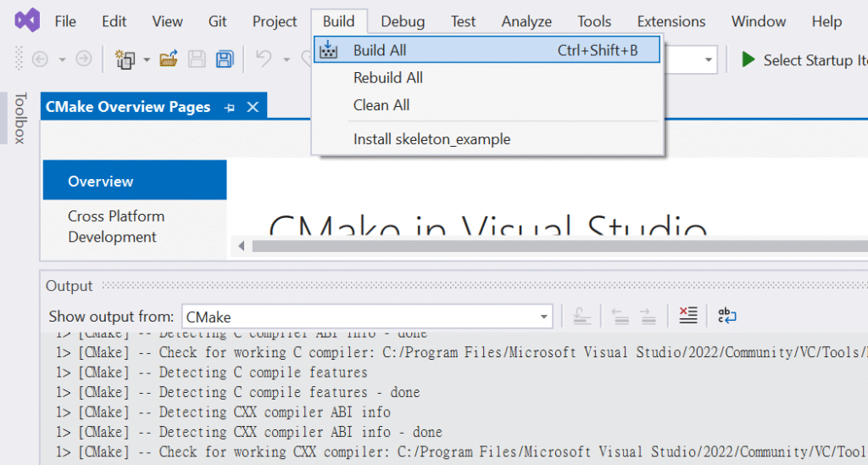
Task: Click the Build All icon in menu
Action: [328, 50]
